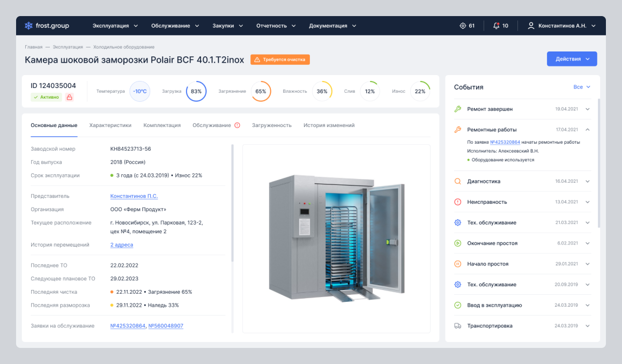Open the Эксплуатация dropdown menu
Viewport: 622px width, 364px height.
(115, 26)
